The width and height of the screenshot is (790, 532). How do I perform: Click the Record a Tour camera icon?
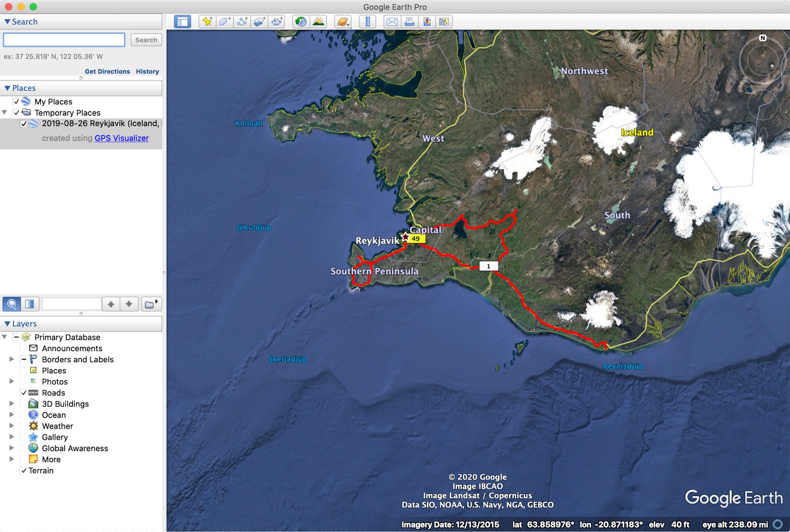(x=276, y=22)
